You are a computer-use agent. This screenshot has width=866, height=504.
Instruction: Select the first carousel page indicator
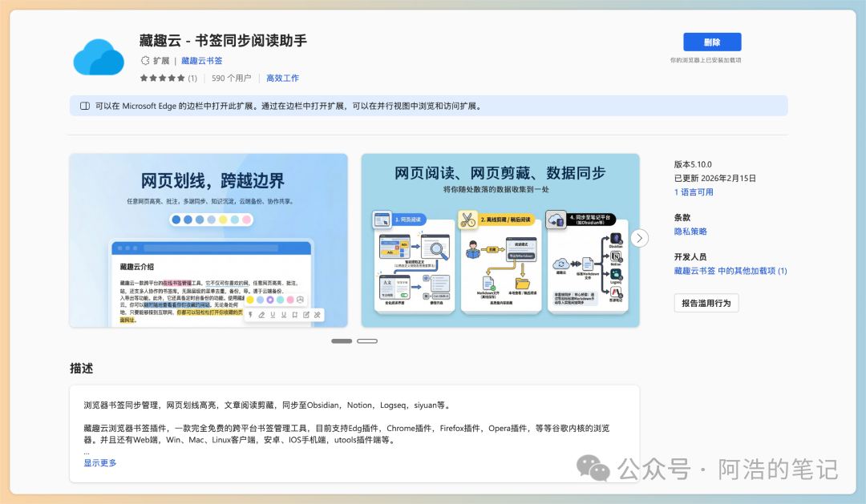coord(342,341)
